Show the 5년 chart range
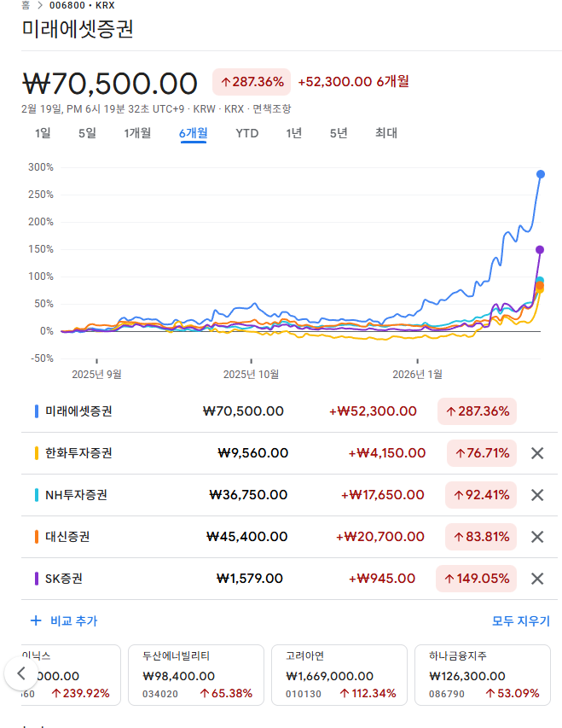562x728 pixels. click(x=339, y=133)
